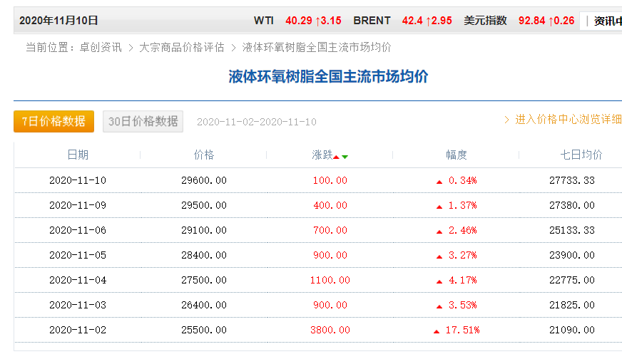Click the green descending sort triangle in 涨跌 header
622x364 pixels.
(x=345, y=157)
